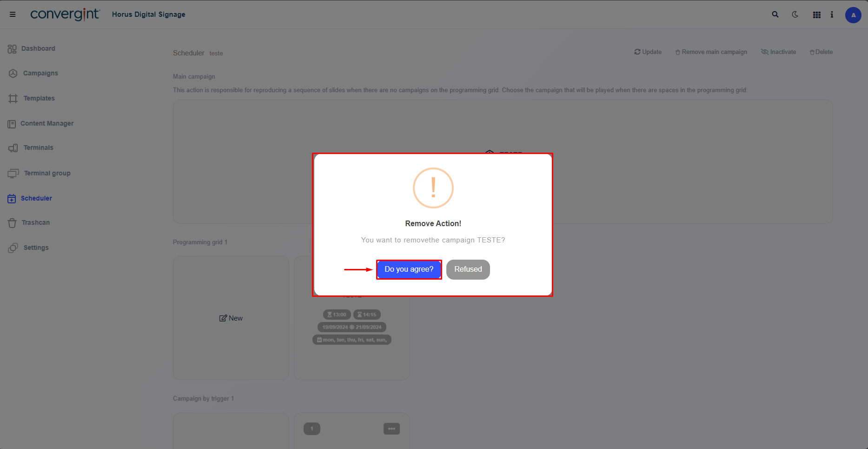
Task: Click the info icon in header
Action: (832, 14)
